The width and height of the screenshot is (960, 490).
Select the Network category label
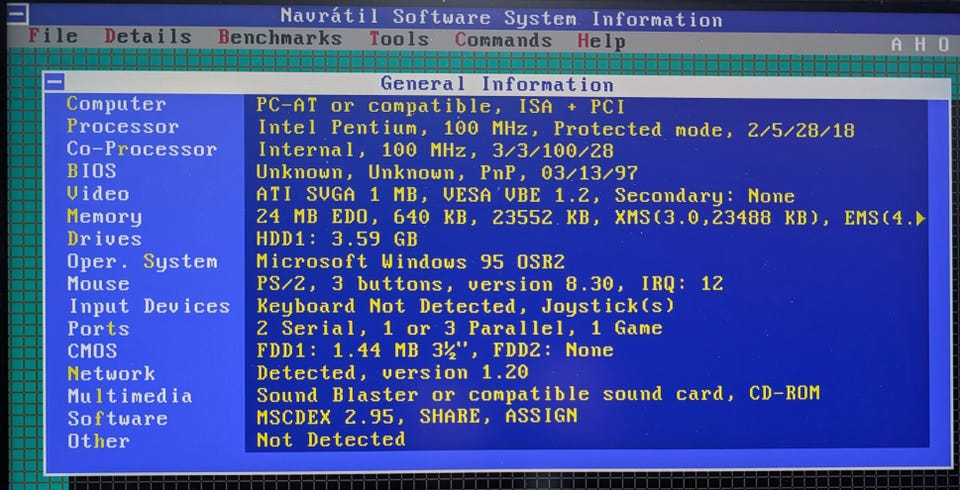111,374
